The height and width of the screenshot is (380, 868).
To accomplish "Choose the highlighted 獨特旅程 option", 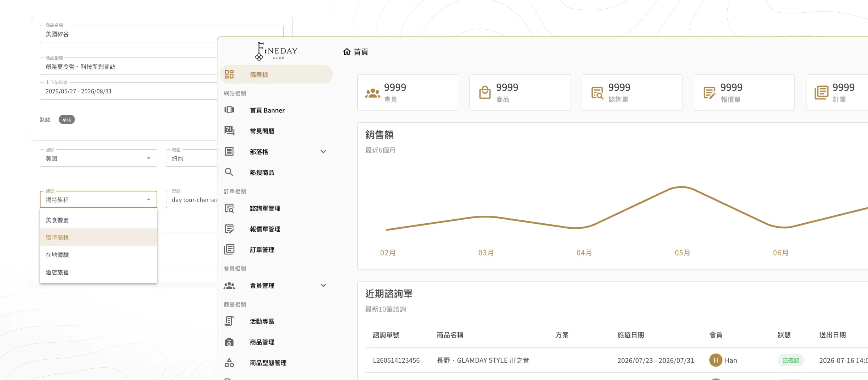I will (x=98, y=237).
